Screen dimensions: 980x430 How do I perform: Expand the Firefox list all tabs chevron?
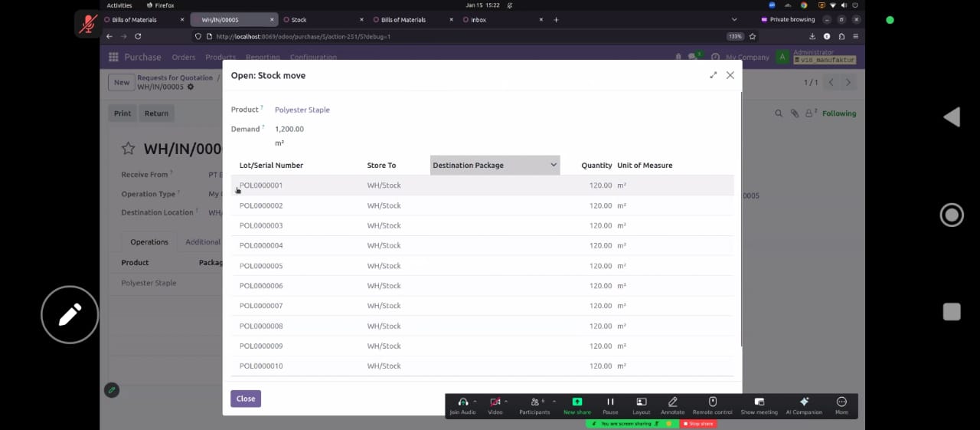734,20
